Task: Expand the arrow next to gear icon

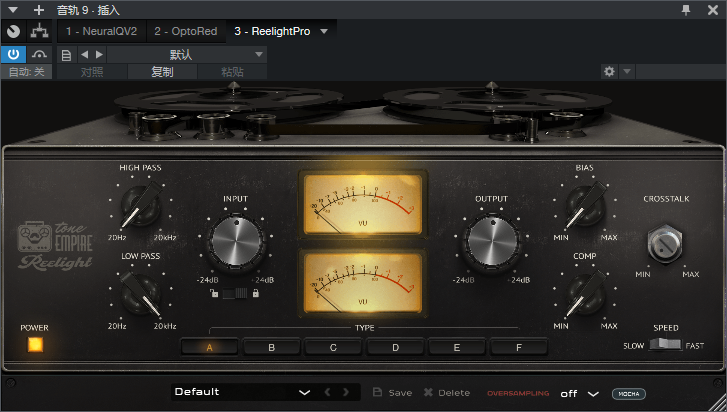Action: click(x=627, y=71)
